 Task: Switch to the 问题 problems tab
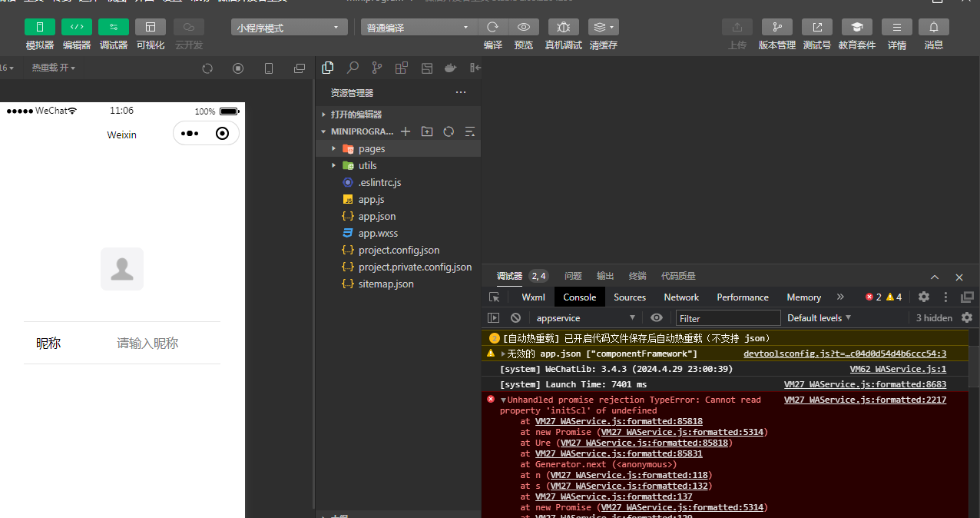[573, 276]
